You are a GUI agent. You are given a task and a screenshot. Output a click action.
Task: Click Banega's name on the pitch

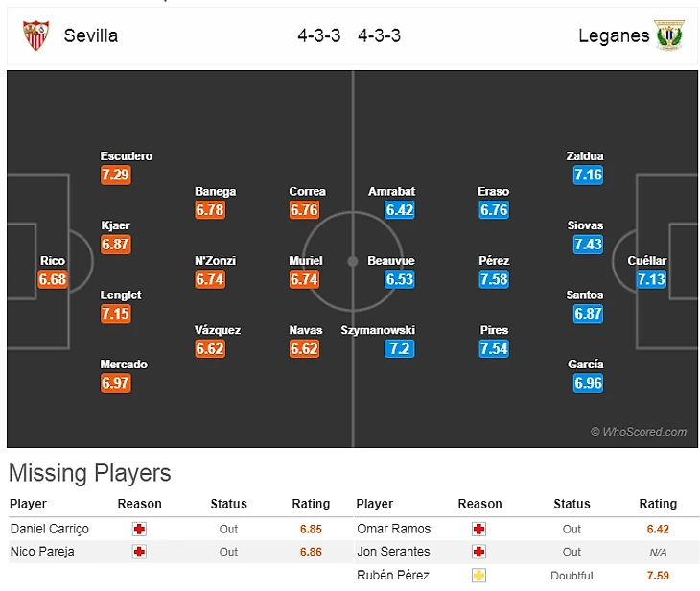click(x=215, y=192)
